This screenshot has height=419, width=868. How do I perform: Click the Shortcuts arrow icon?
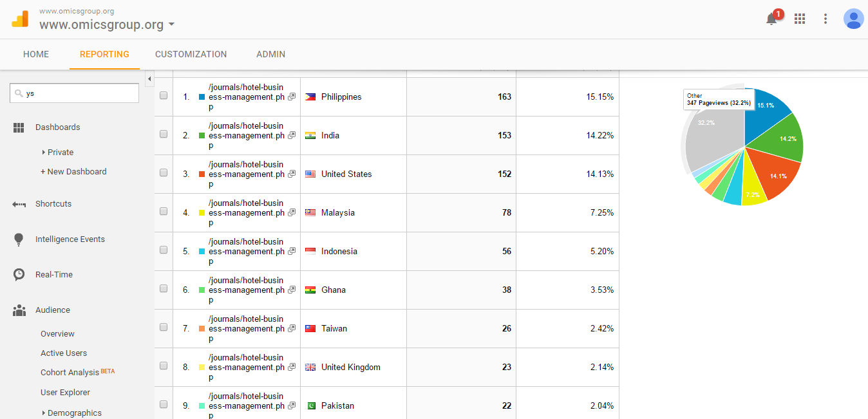[19, 204]
